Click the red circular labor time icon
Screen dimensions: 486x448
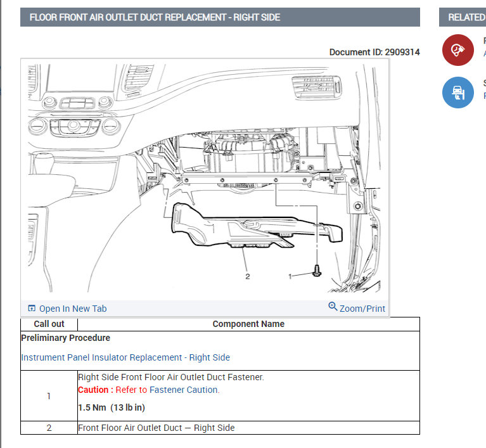[457, 50]
